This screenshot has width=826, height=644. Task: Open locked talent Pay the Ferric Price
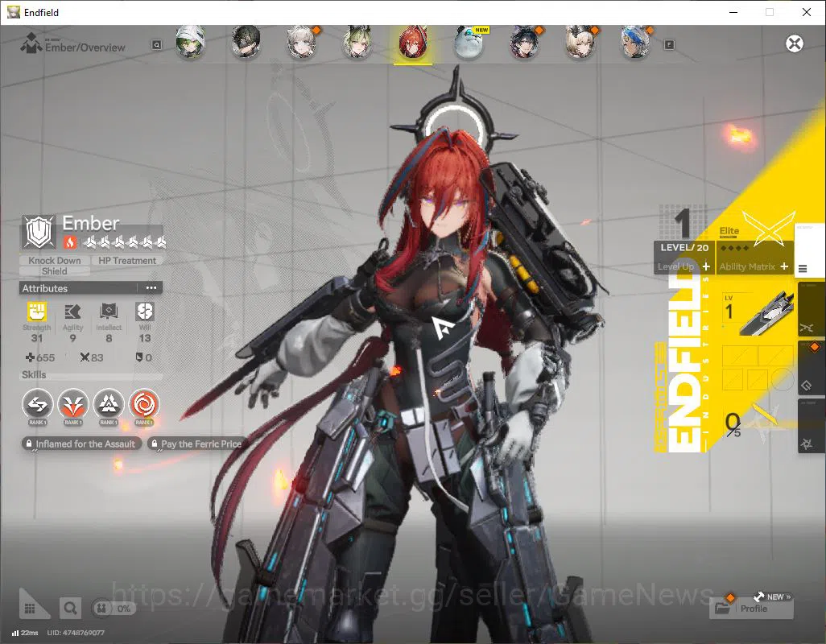point(196,444)
